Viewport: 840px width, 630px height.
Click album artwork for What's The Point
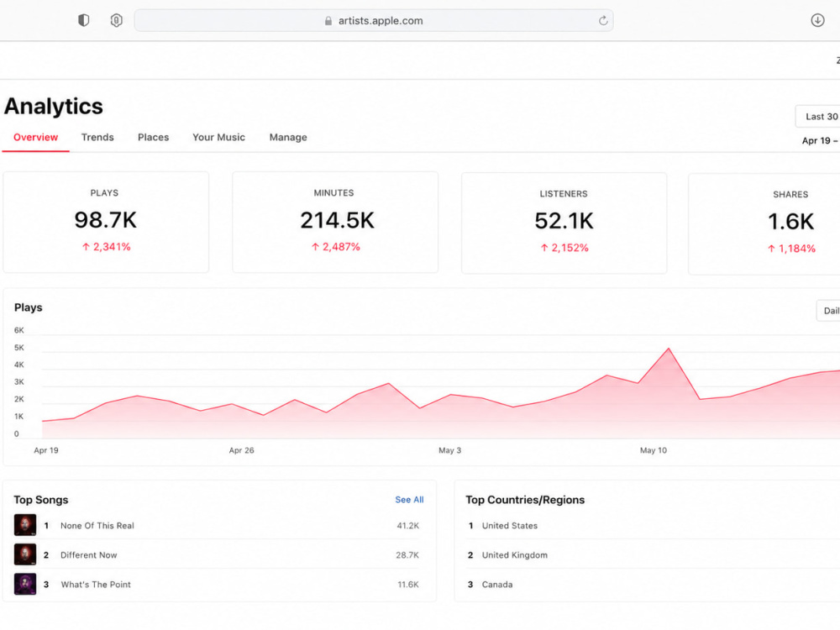pyautogui.click(x=25, y=584)
